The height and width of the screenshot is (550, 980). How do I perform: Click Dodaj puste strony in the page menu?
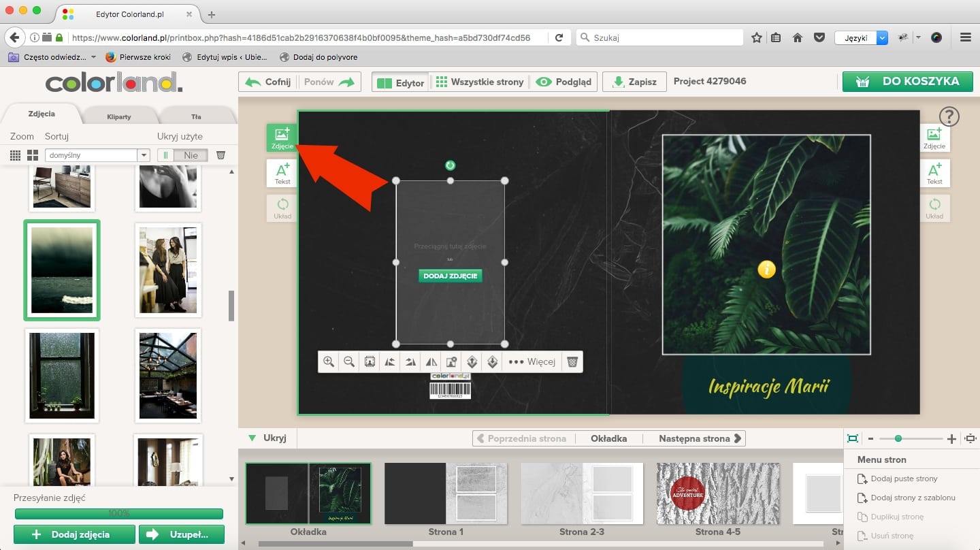click(x=897, y=479)
